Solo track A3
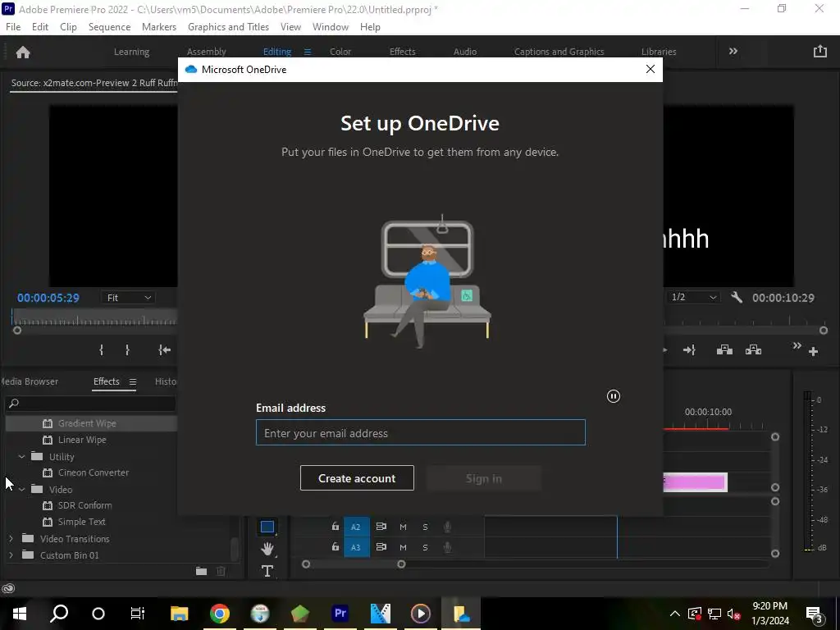This screenshot has width=840, height=630. coord(425,547)
